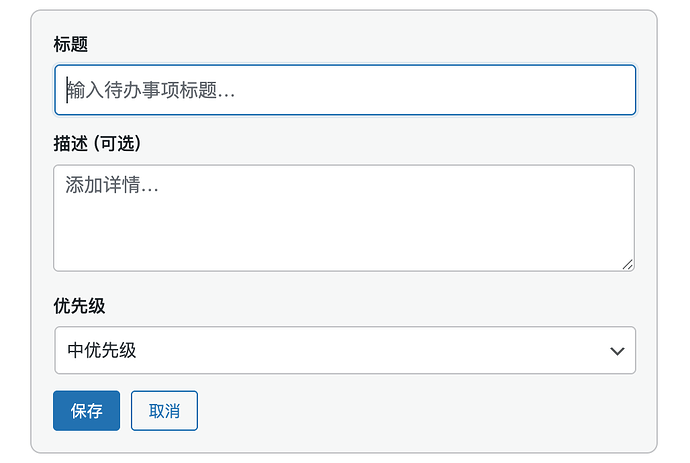The height and width of the screenshot is (463, 690).
Task: Focus the 描述 description textarea
Action: point(344,218)
